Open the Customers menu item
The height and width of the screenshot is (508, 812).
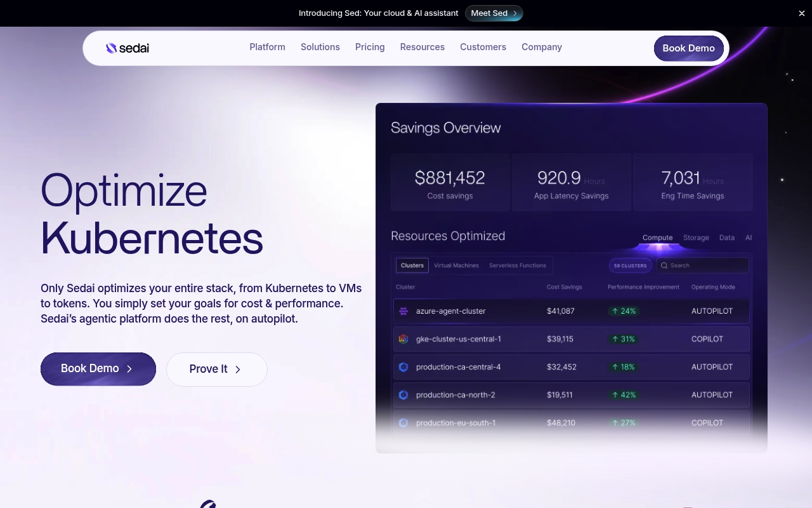click(x=483, y=47)
